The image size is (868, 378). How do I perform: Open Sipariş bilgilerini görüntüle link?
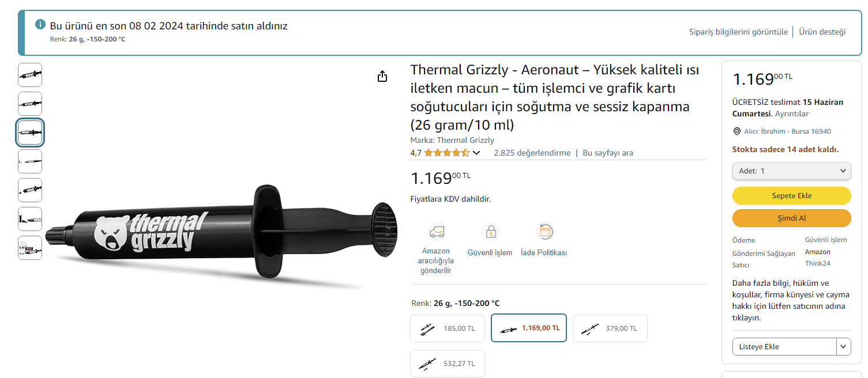tap(738, 32)
